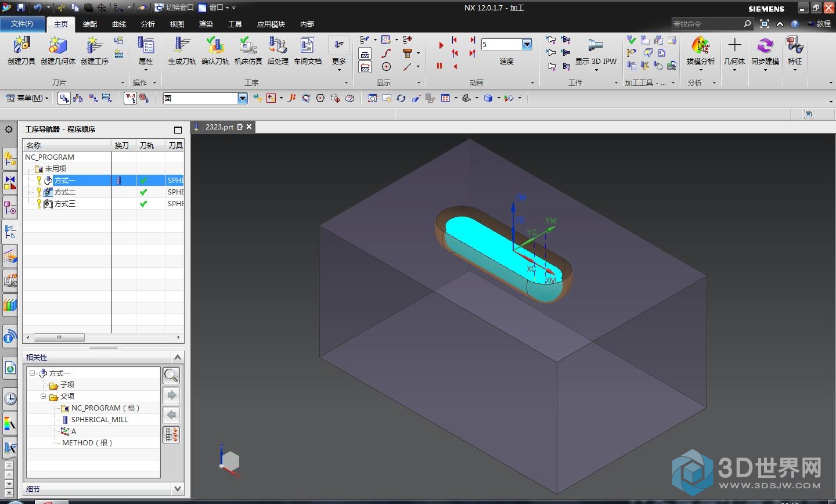This screenshot has width=836, height=504.
Task: Open the 菜单(M) dropdown menu
Action: pos(27,98)
